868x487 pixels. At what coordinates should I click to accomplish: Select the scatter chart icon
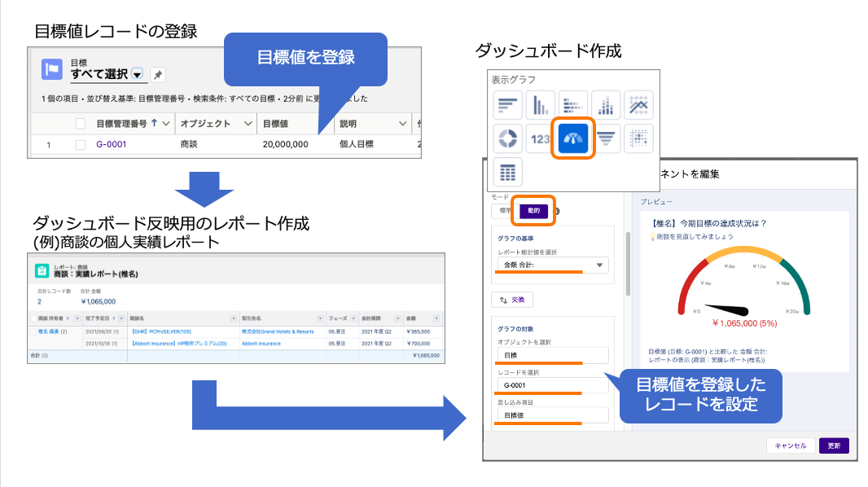point(638,138)
